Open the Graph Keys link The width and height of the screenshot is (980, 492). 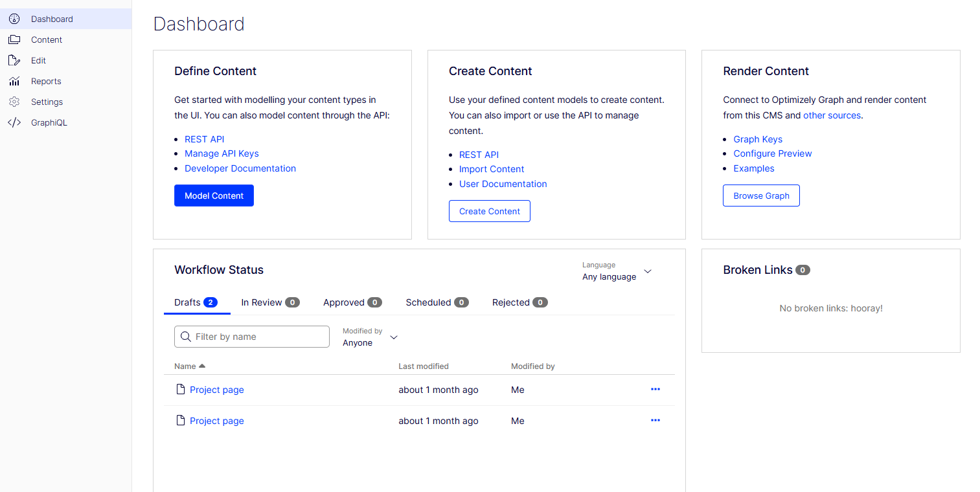click(757, 139)
